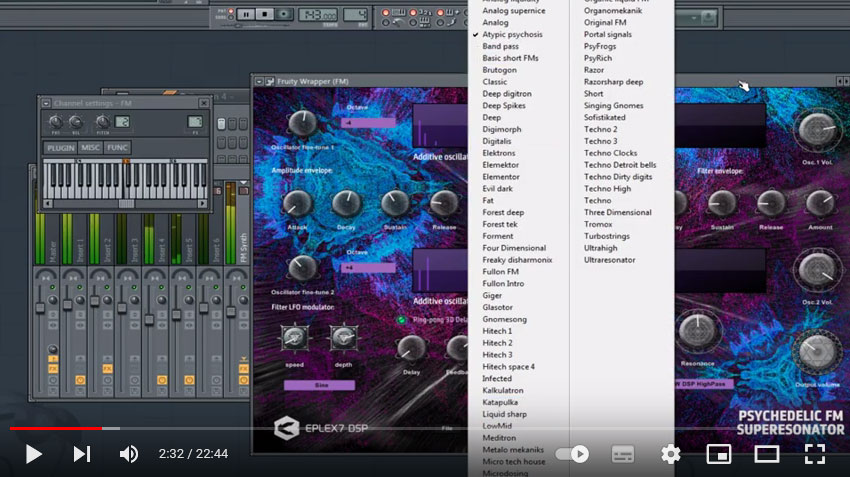Select the Three Dimensional preset

click(x=617, y=212)
